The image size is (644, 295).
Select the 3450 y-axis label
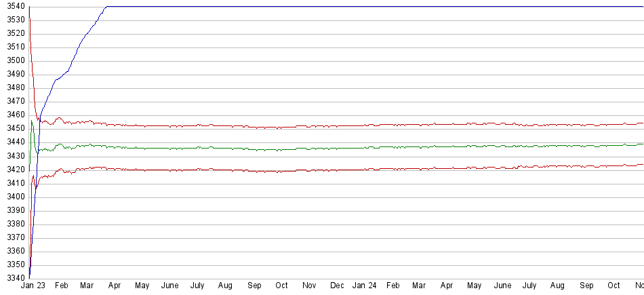pyautogui.click(x=14, y=128)
